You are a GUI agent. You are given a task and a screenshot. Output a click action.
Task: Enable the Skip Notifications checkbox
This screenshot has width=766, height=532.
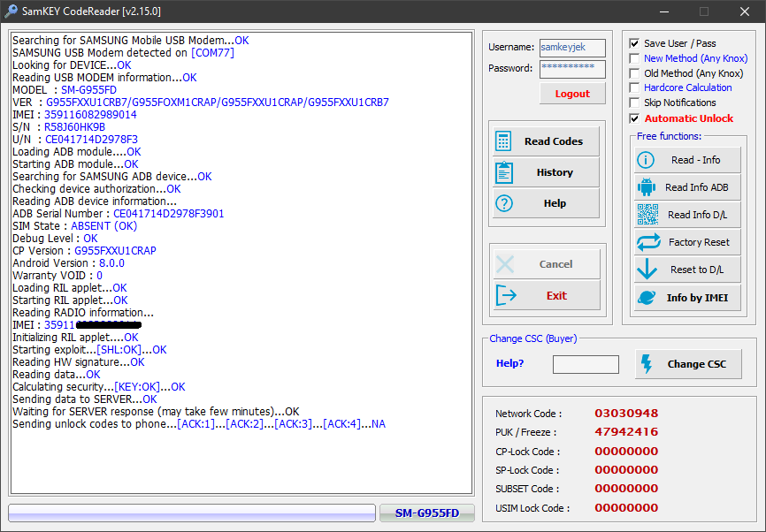[634, 103]
